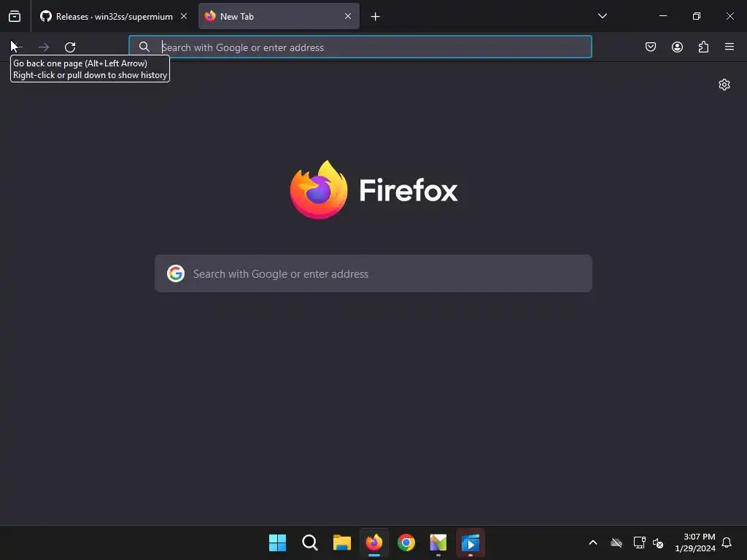Open the Extensions puzzle icon

pos(703,47)
